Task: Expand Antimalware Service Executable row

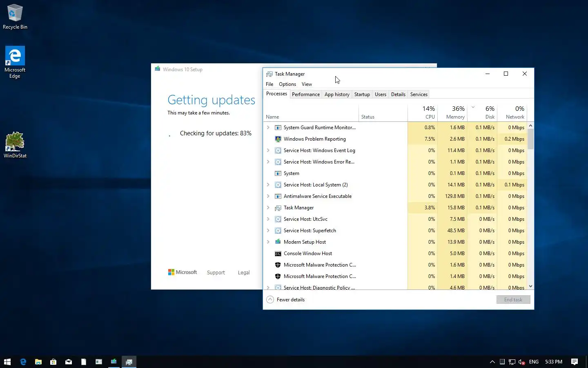Action: (268, 196)
